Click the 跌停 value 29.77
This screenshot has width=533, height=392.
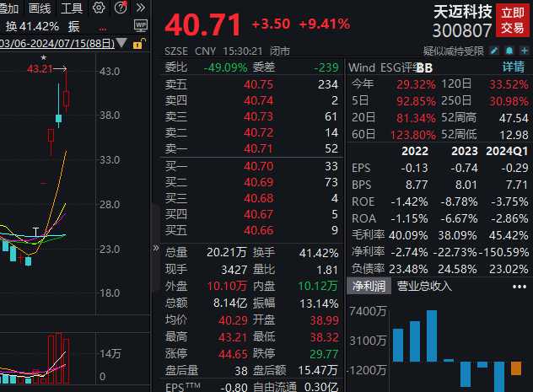point(324,354)
